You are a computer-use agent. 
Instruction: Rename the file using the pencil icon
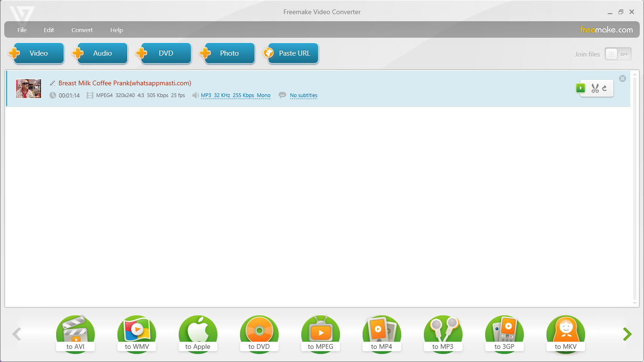pyautogui.click(x=52, y=83)
